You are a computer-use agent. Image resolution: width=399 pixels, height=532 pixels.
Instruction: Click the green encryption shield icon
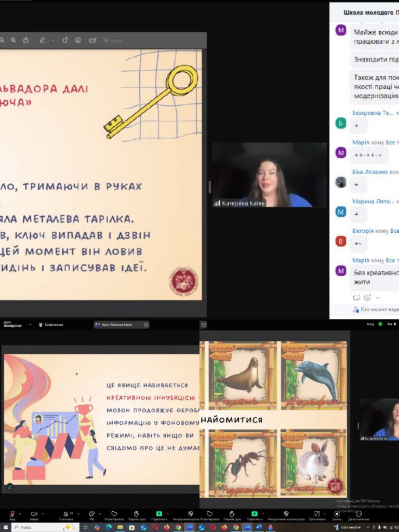[x=380, y=324]
